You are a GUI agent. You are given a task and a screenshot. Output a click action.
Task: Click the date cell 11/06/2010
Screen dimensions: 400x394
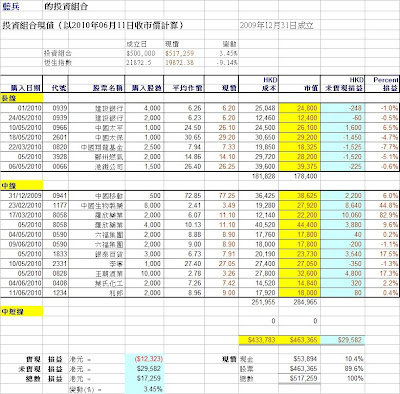tap(22, 293)
